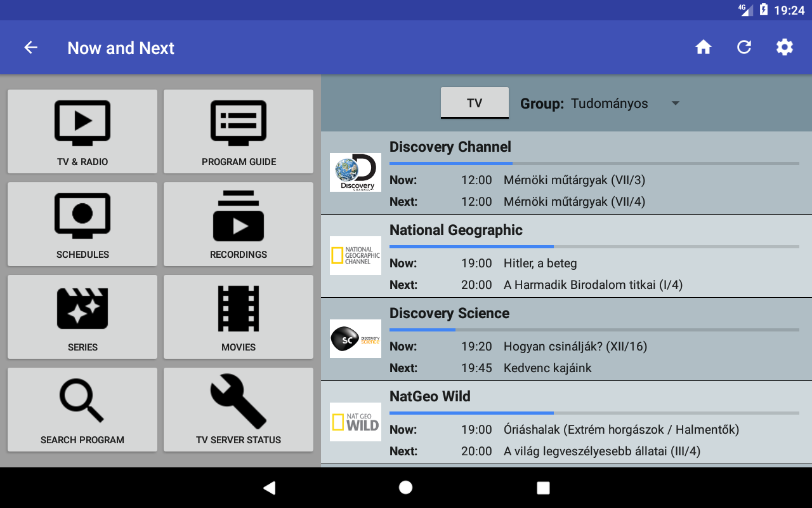812x508 pixels.
Task: Click the Group dropdown arrow
Action: pyautogui.click(x=676, y=104)
